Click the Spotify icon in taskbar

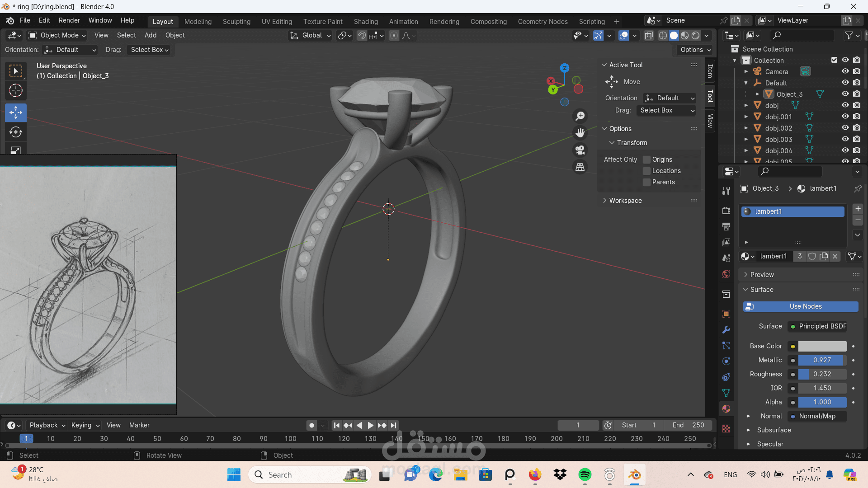point(585,474)
